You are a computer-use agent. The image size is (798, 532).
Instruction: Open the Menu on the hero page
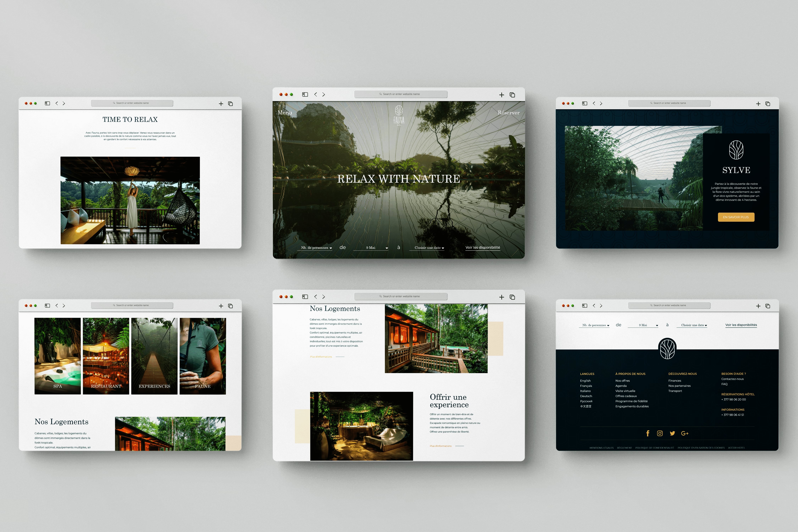pos(285,113)
